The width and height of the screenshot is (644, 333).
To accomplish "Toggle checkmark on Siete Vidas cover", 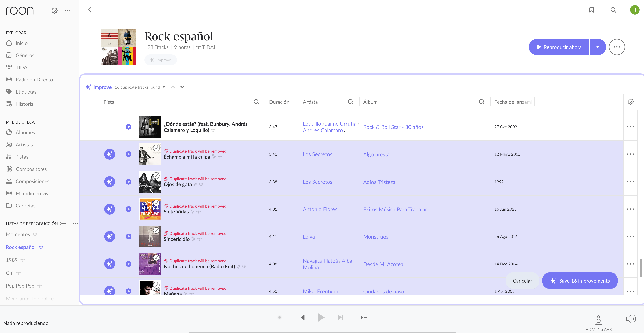I will 156,203.
